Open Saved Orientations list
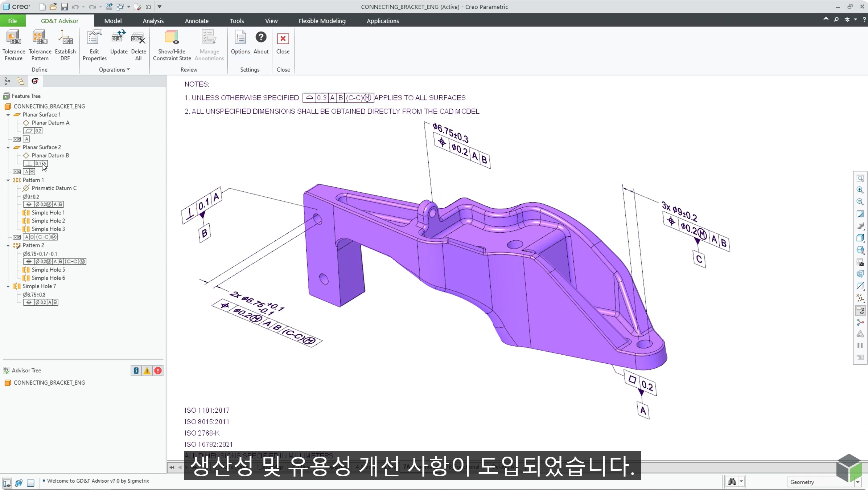The image size is (868, 490). pos(860,250)
